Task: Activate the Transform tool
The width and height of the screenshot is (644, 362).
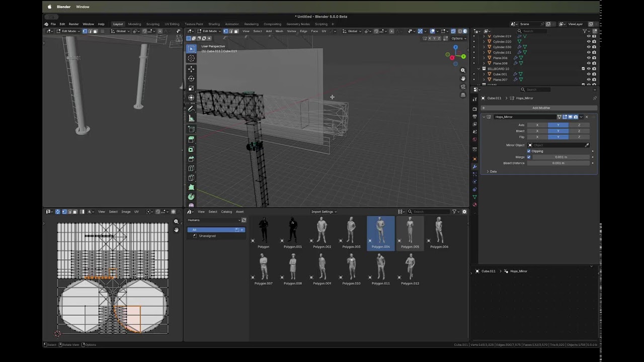Action: (x=191, y=98)
